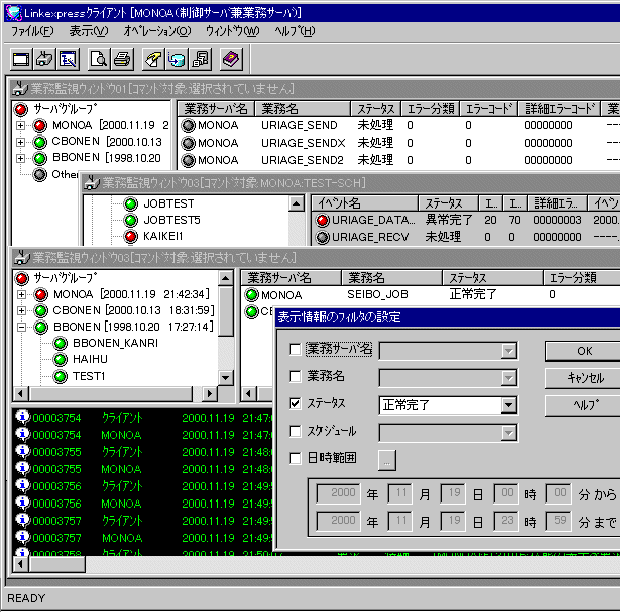Uncheck the ステータス filter checkbox
The height and width of the screenshot is (612, 620).
coord(295,403)
